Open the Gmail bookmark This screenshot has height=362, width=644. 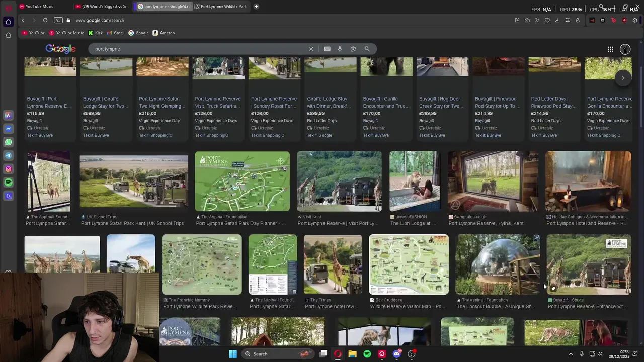[x=115, y=33]
